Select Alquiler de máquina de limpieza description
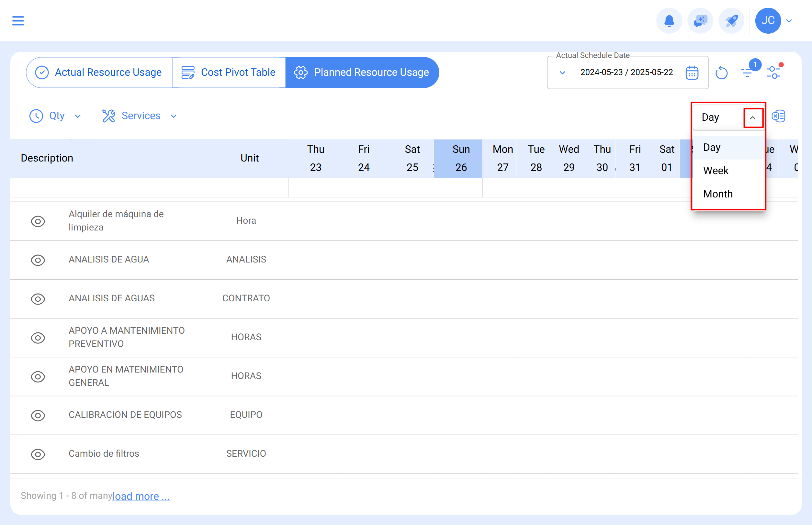 (x=116, y=220)
